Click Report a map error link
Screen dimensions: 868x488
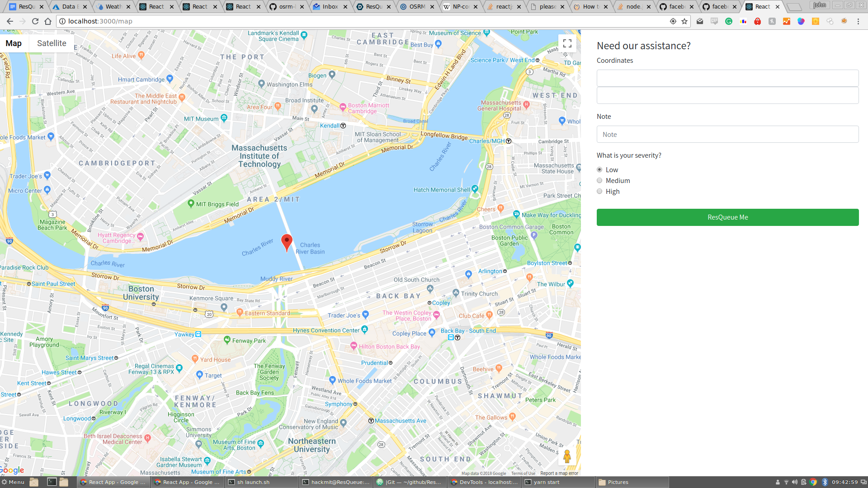pyautogui.click(x=559, y=474)
